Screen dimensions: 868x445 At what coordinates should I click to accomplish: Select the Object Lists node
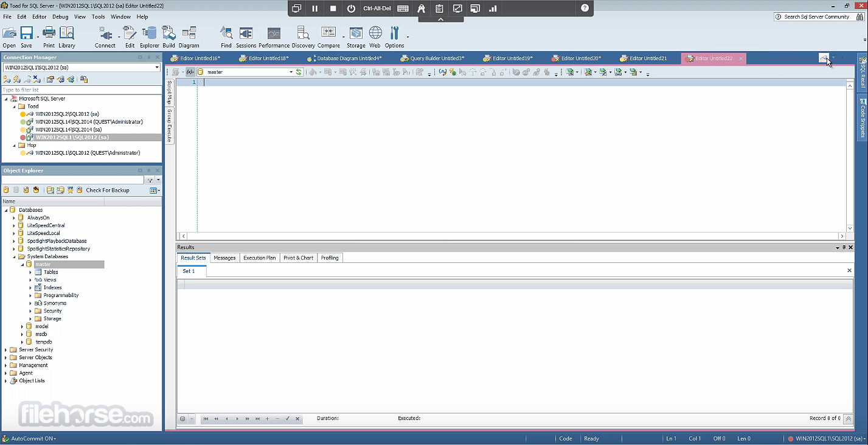32,381
